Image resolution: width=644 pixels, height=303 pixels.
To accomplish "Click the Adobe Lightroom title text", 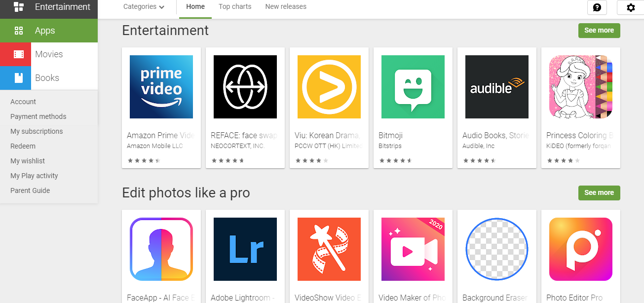I will pyautogui.click(x=243, y=298).
